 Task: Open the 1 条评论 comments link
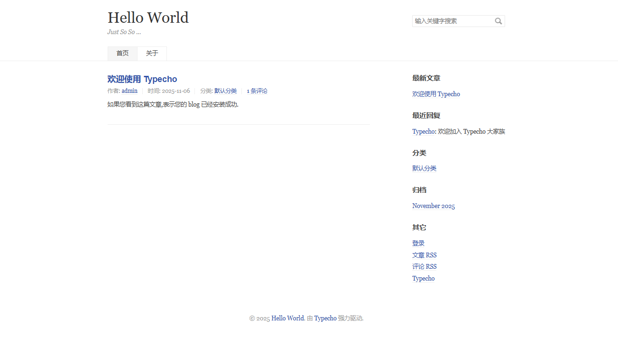(x=257, y=91)
